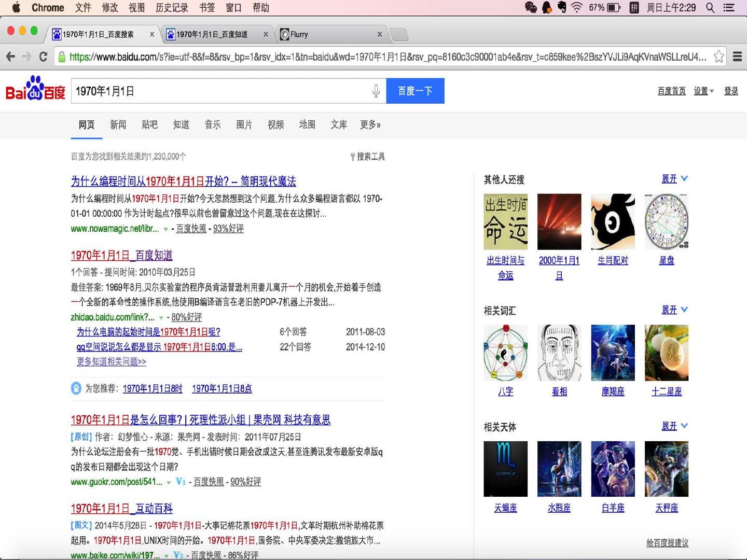Open the 1970年1月1日_百度知道 search result
The height and width of the screenshot is (560, 747).
[x=122, y=256]
